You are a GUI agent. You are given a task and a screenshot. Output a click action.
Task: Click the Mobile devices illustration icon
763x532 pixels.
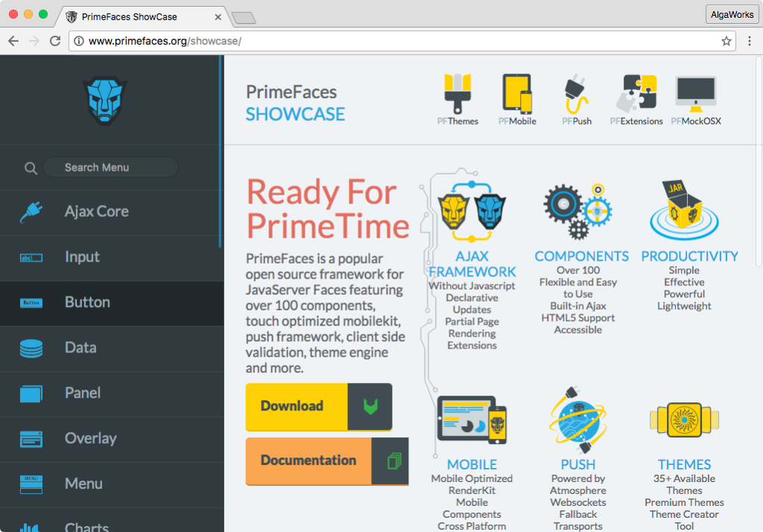[472, 419]
